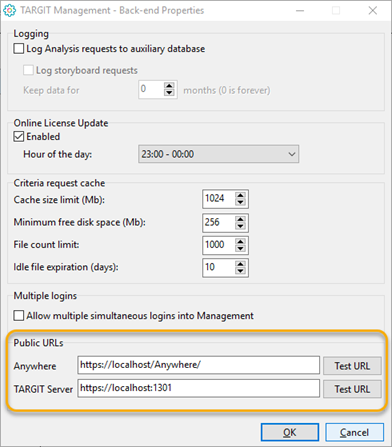This screenshot has width=392, height=447.
Task: Click the TARGIT gear icon in title bar
Action: tap(9, 11)
